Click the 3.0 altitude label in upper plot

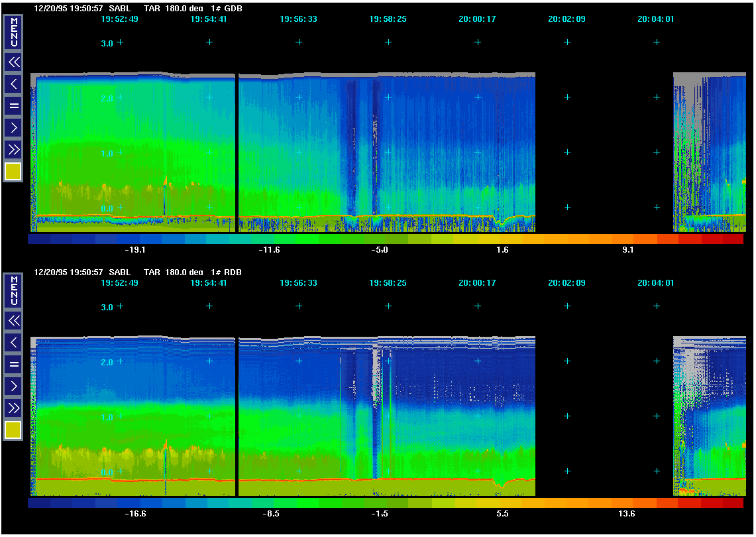point(106,43)
